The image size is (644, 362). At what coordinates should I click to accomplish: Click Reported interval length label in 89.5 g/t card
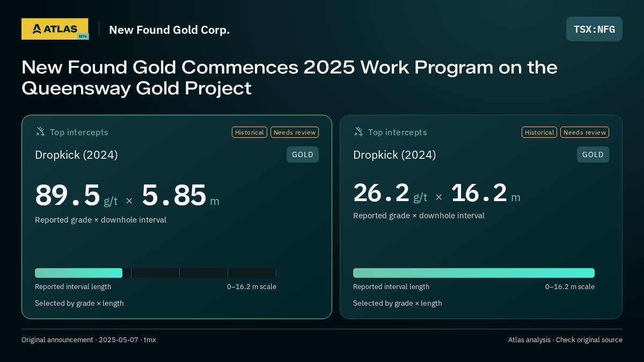click(x=73, y=287)
